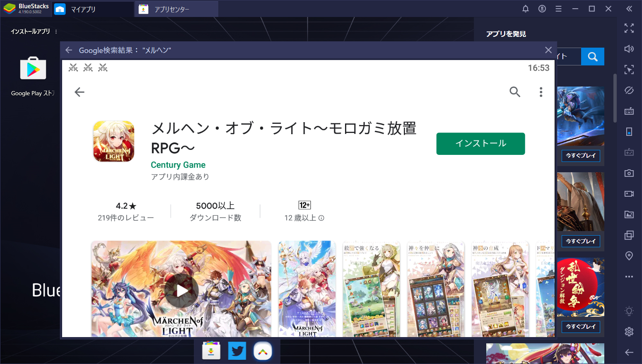642x364 pixels.
Task: Click the BlueStacks notification bell icon
Action: 525,9
